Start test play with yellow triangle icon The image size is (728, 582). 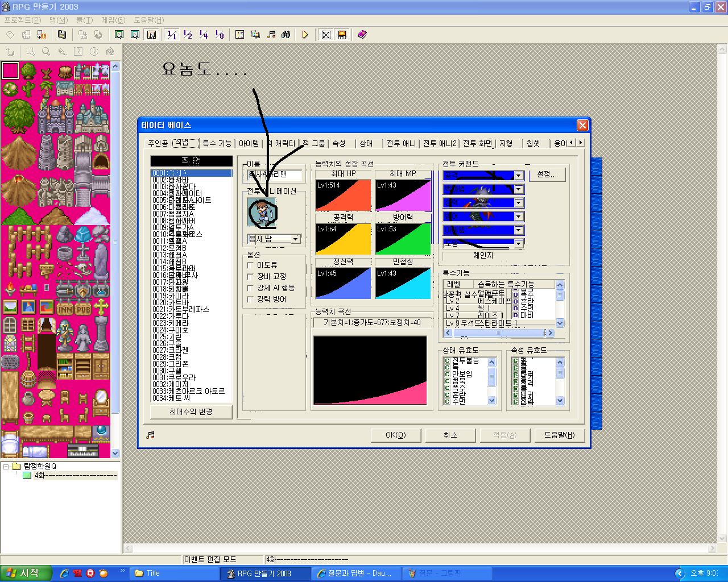(305, 35)
